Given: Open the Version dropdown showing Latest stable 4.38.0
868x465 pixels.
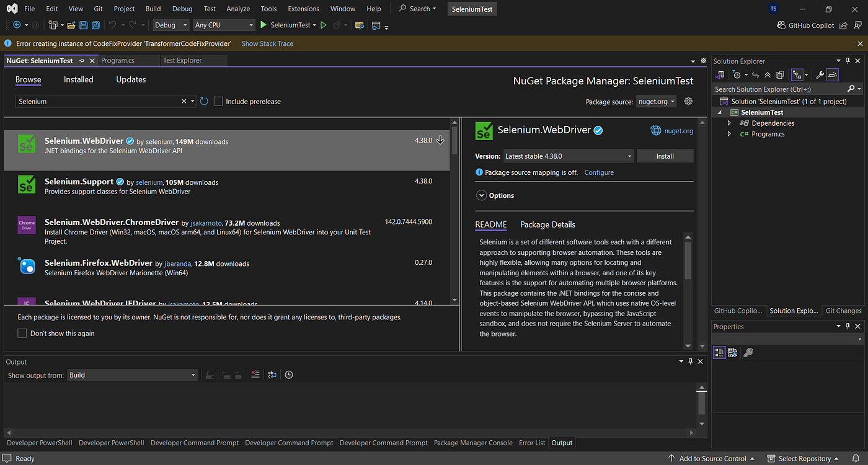Looking at the screenshot, I should click(569, 156).
